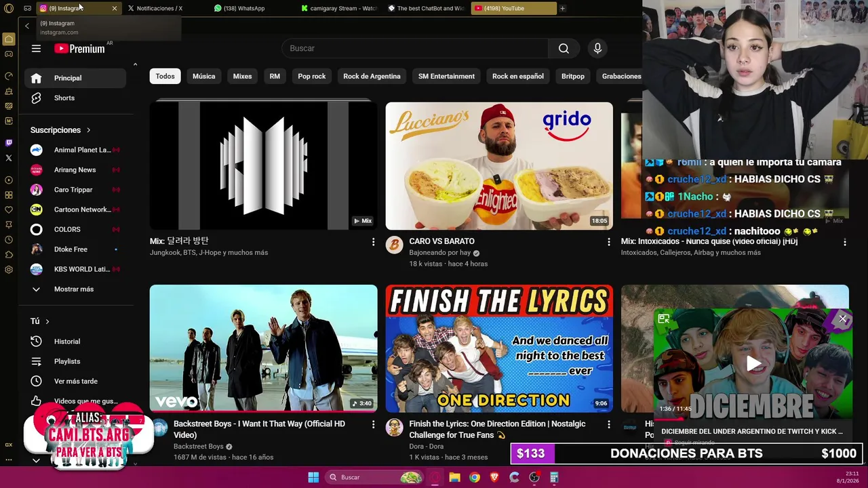Image resolution: width=868 pixels, height=488 pixels.
Task: Open Arirang News subscription
Action: [x=75, y=170]
